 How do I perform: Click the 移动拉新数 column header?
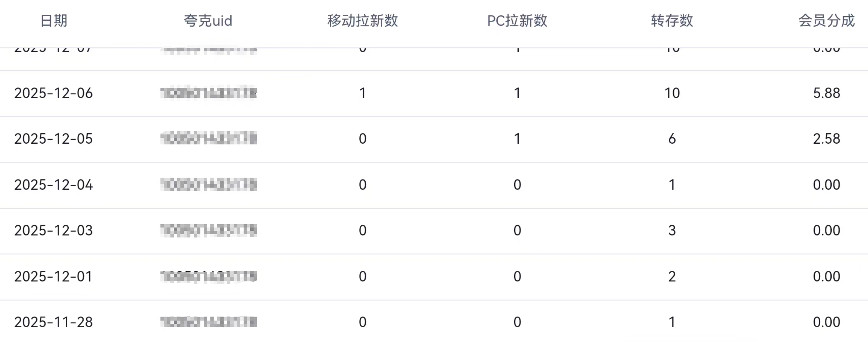click(x=363, y=21)
